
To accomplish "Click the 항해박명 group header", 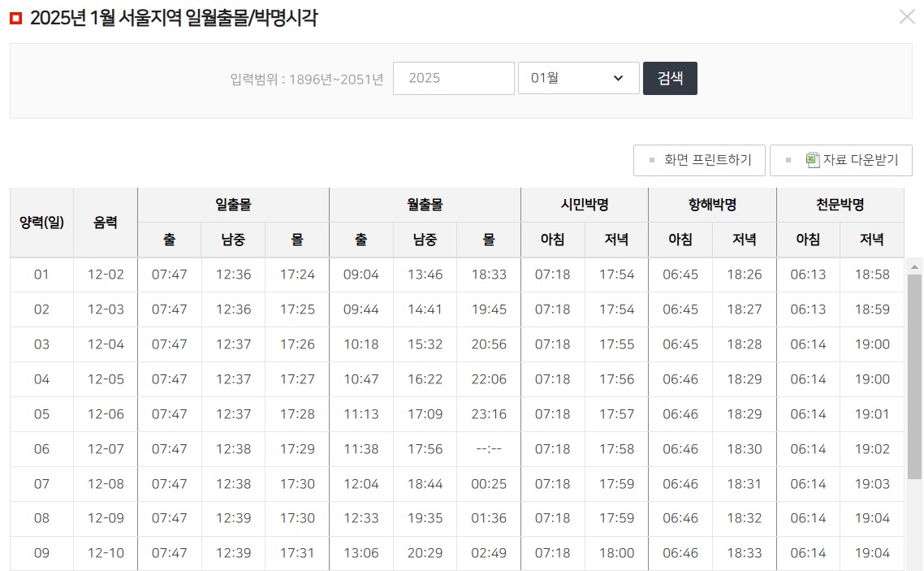I will pos(712,205).
